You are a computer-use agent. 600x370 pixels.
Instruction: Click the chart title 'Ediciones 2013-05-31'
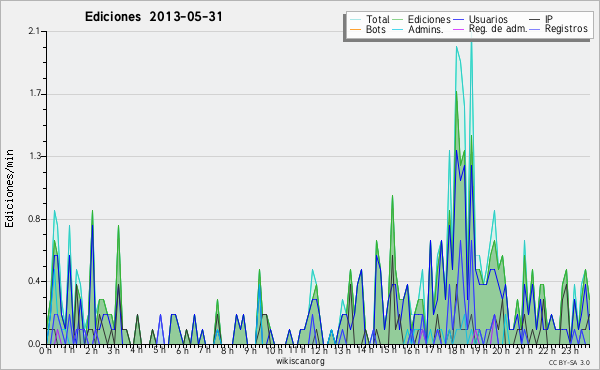click(153, 17)
